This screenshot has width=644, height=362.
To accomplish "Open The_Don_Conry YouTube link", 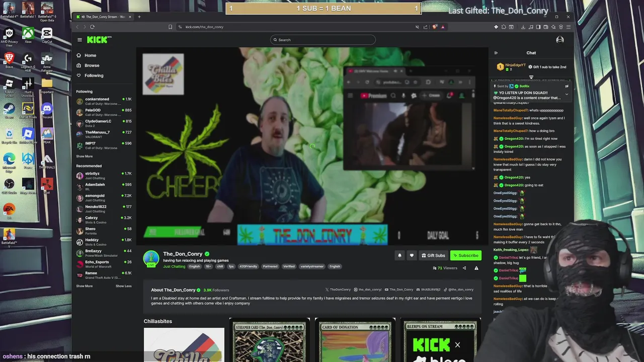I will [x=398, y=290].
